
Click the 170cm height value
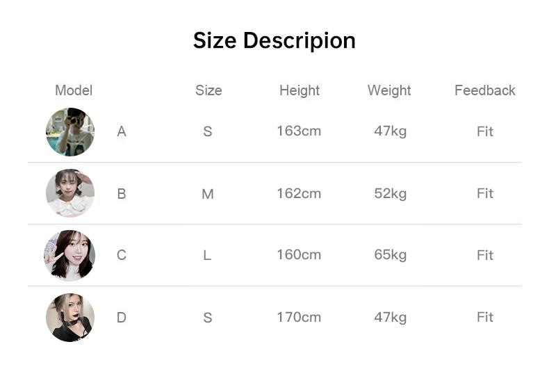point(299,317)
